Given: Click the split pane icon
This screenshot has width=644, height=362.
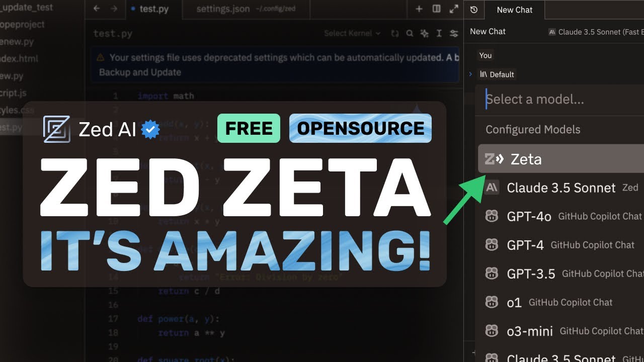Looking at the screenshot, I should click(x=436, y=9).
